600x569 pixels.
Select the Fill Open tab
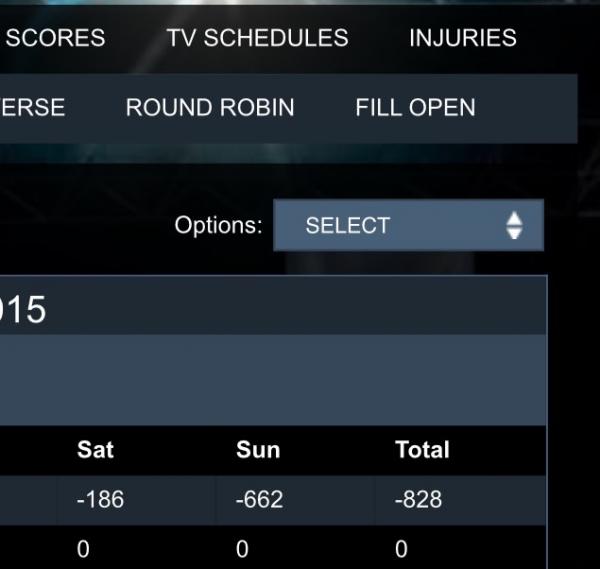click(415, 108)
